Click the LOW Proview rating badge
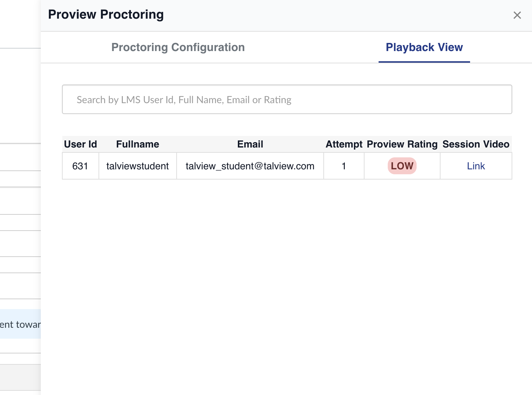This screenshot has height=395, width=532. tap(402, 166)
